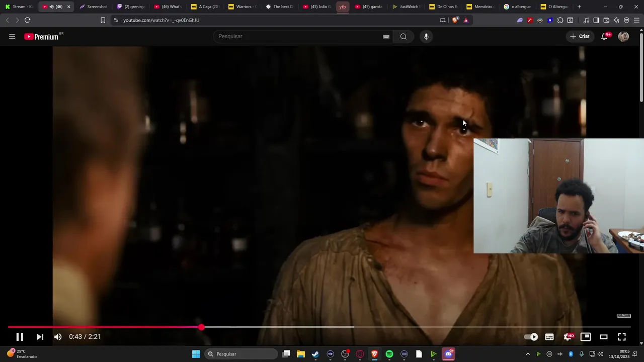
Task: Enter fullscreen mode
Action: (x=622, y=337)
